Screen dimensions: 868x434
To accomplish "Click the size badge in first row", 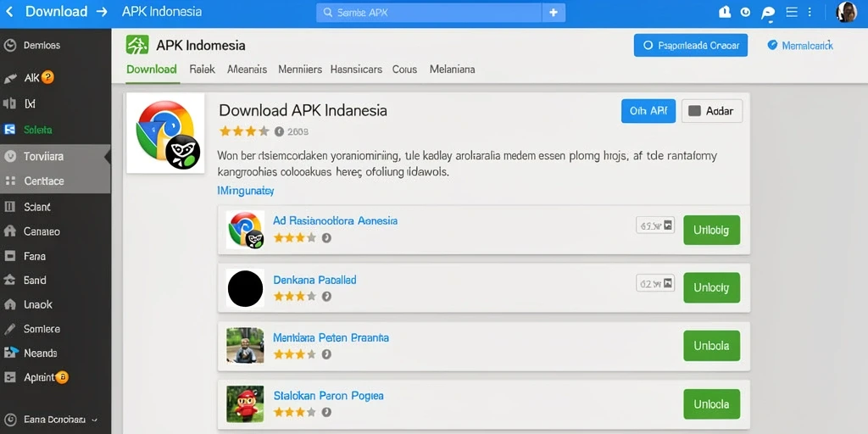I will [655, 225].
